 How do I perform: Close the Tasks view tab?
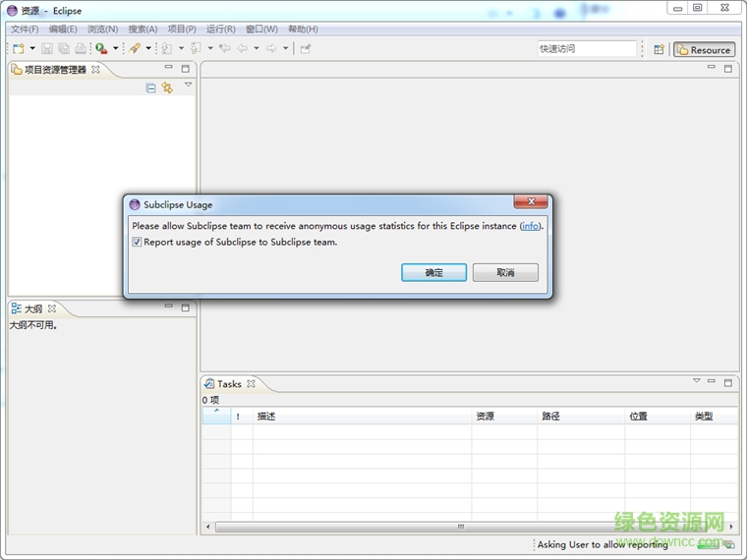point(251,384)
